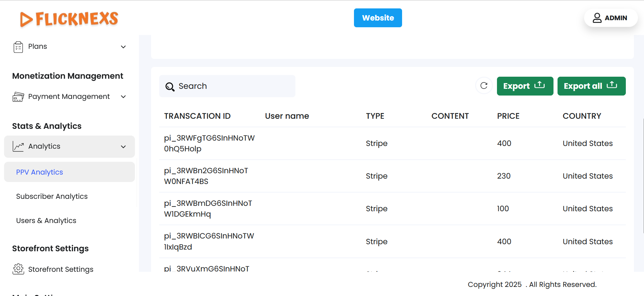Click the green Export button
The width and height of the screenshot is (644, 296).
(525, 86)
